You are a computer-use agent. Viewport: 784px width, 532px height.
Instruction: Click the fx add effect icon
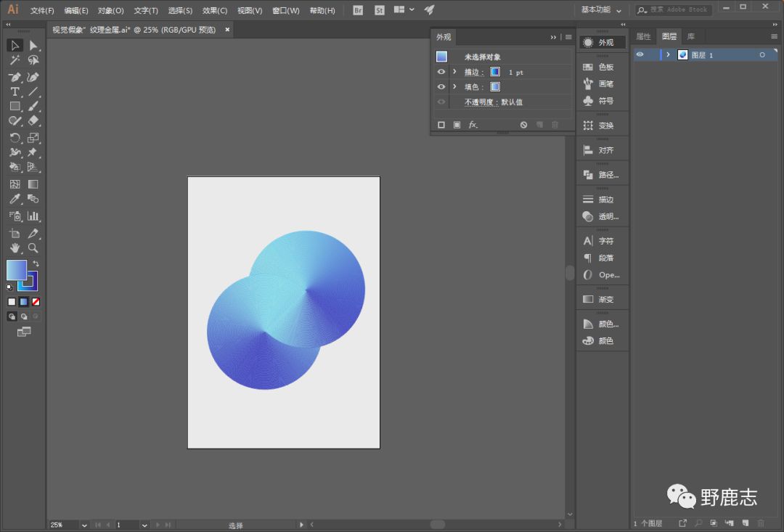point(473,125)
